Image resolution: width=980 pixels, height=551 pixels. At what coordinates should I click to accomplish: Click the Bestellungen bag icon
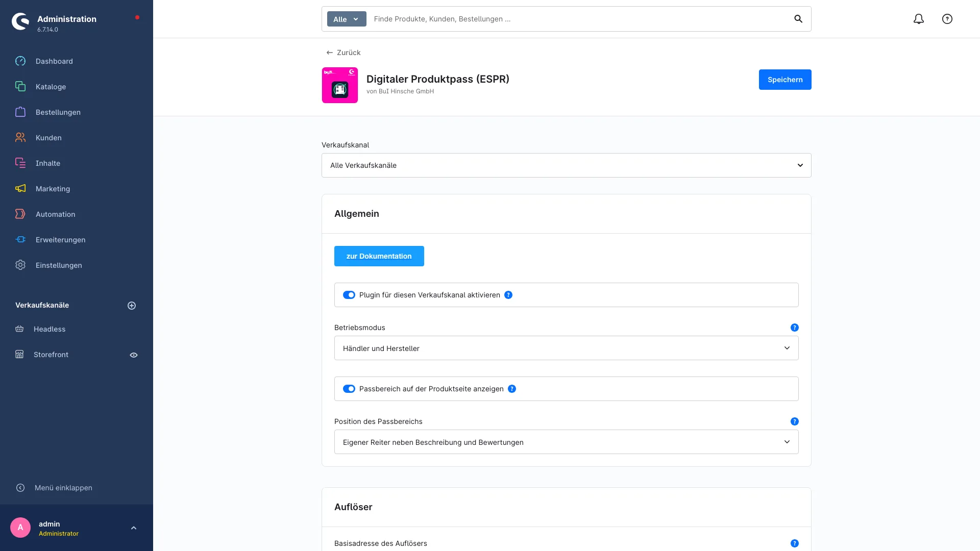click(20, 112)
